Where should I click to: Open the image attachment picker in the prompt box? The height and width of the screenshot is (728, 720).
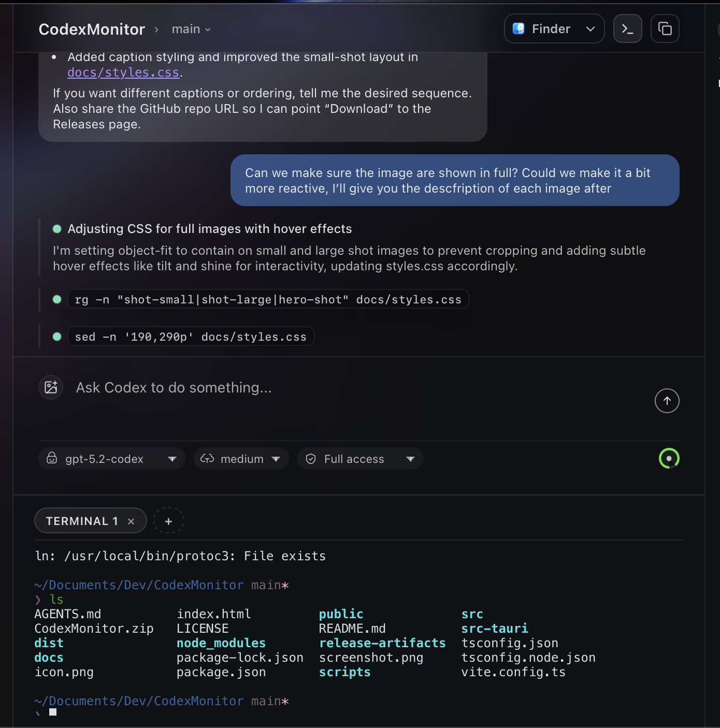click(x=50, y=387)
